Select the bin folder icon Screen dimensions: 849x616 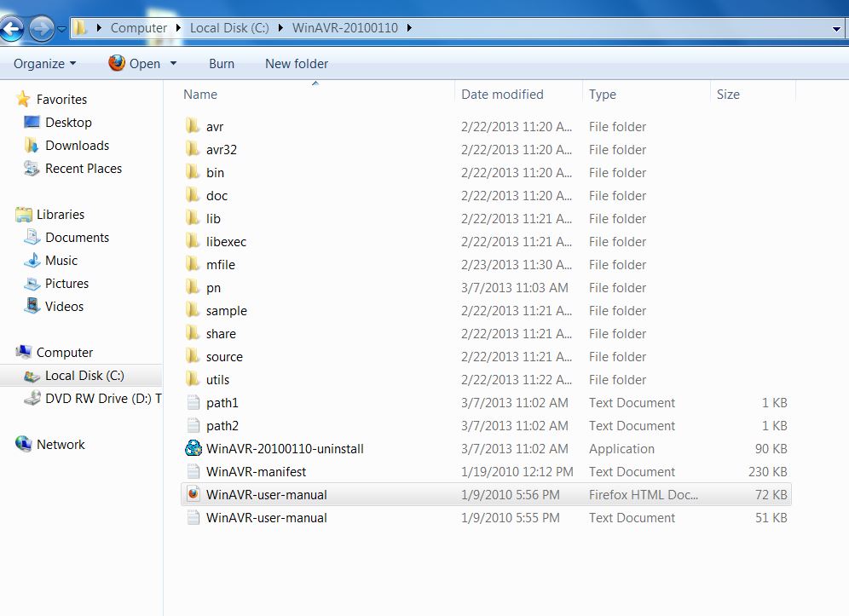tap(192, 172)
